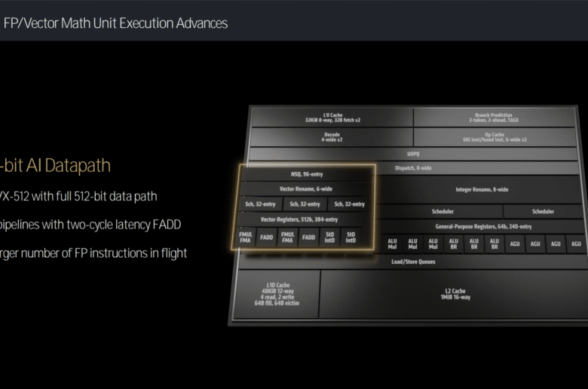Click the middle "Sch, 32-entry" scheduler block
Screen dimensions: 588x389
[305, 204]
